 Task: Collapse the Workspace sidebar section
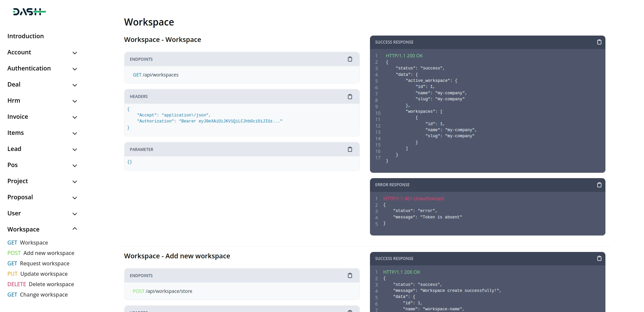(x=75, y=229)
